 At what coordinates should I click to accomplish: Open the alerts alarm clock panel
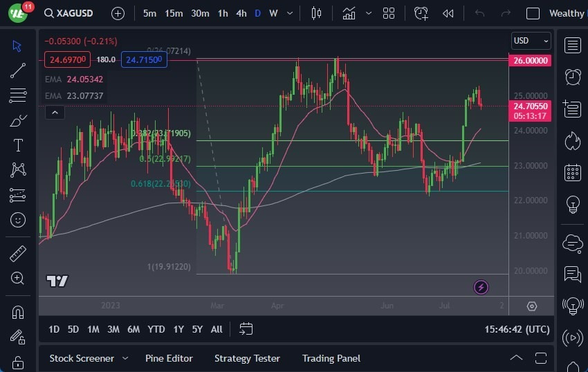[x=572, y=77]
